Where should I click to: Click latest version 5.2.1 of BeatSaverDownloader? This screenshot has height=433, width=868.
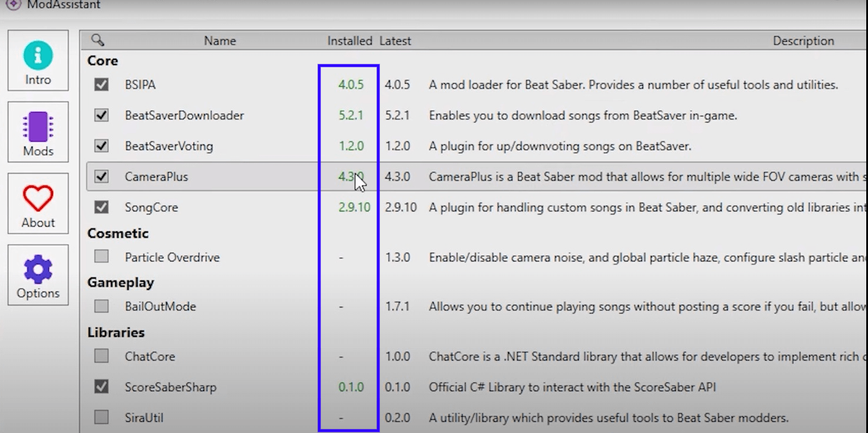tap(397, 116)
